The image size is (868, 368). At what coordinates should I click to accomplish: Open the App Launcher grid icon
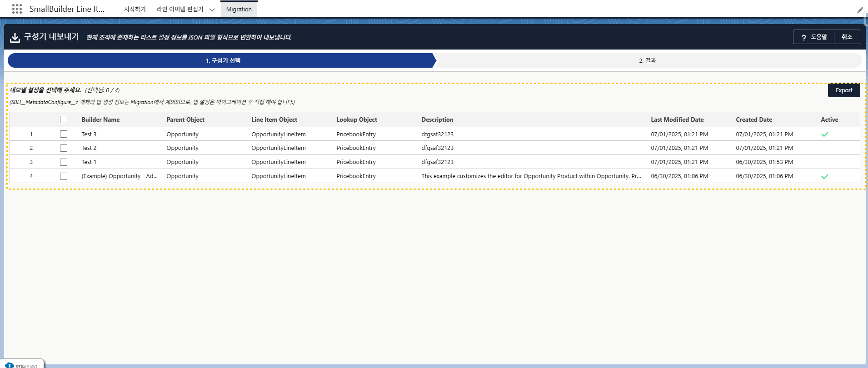point(17,9)
